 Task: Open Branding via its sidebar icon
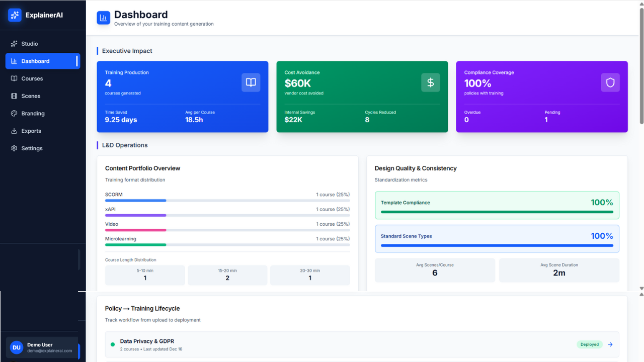tap(15, 113)
